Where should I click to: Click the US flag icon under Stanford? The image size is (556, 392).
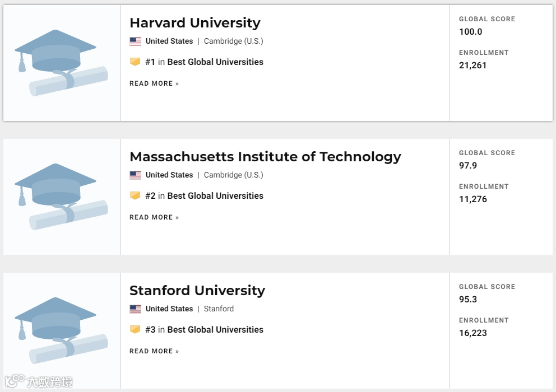pos(135,309)
